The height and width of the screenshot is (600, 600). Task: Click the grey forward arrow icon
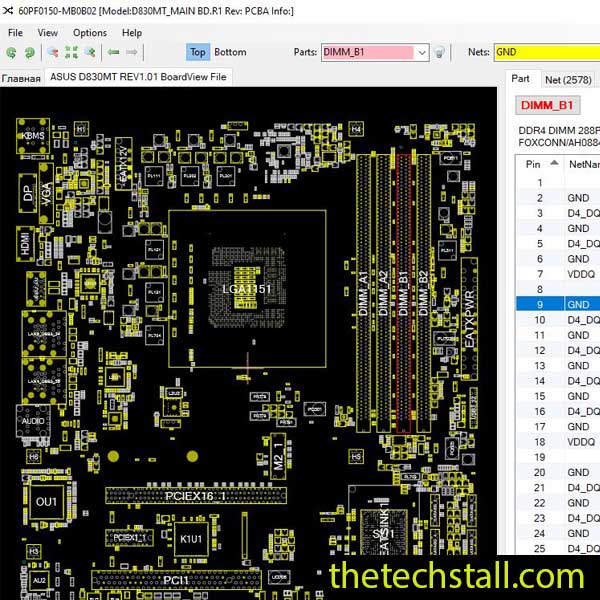tap(133, 52)
